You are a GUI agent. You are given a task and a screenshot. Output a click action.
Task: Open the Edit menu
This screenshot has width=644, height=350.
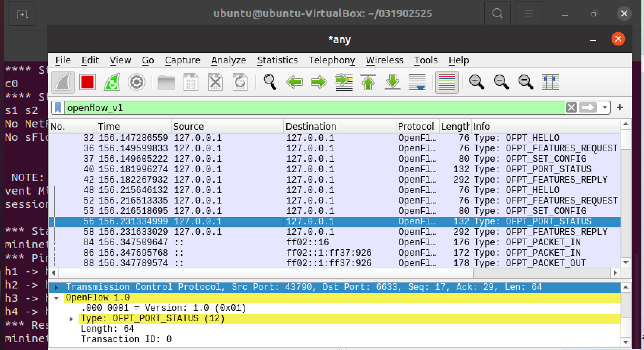90,60
